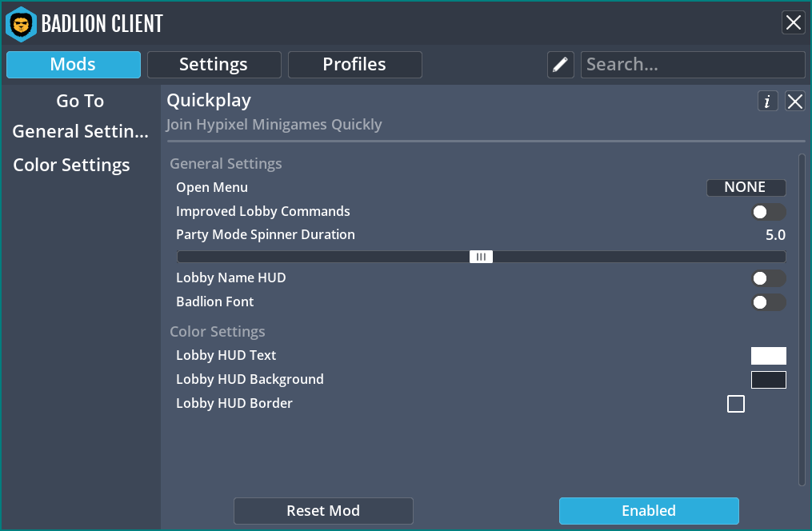Viewport: 812px width, 531px height.
Task: Click the Badlion Client lion logo
Action: click(x=22, y=24)
